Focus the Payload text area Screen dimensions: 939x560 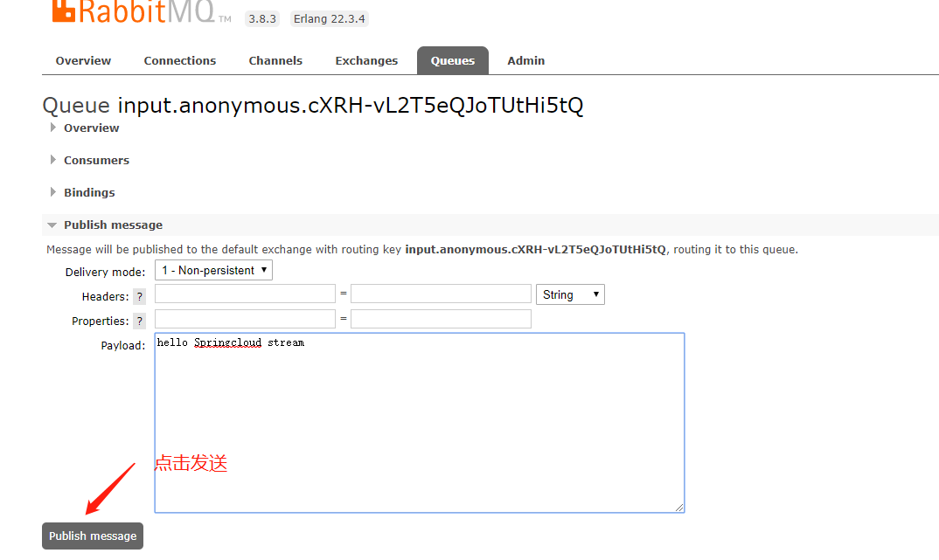point(419,423)
